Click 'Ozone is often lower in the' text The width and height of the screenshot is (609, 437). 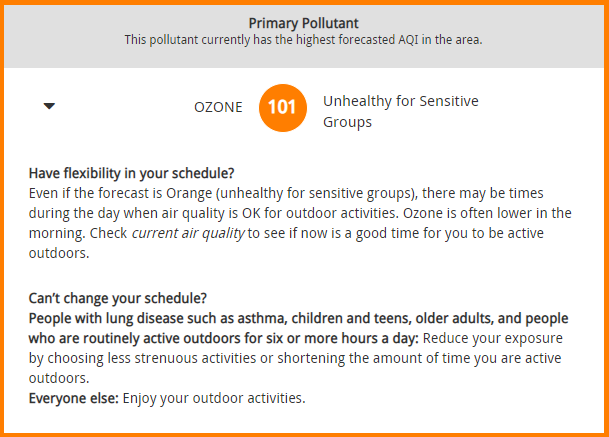pos(487,213)
